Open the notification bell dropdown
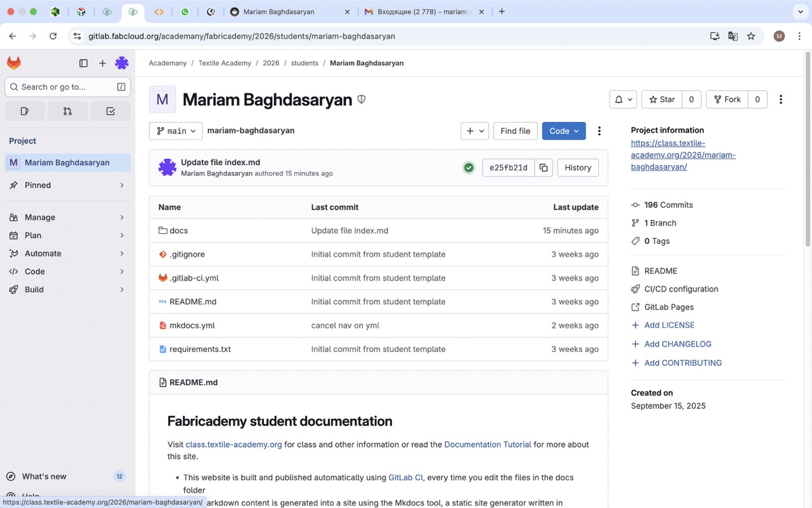The height and width of the screenshot is (508, 812). pyautogui.click(x=622, y=99)
